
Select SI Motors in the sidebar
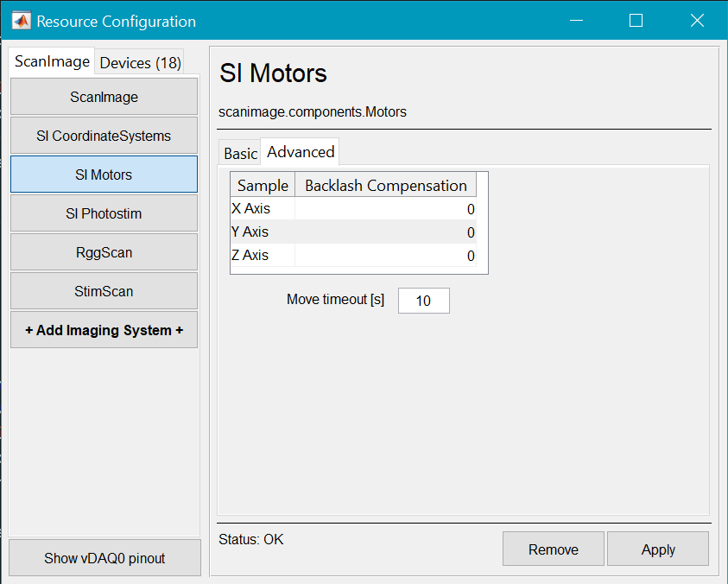coord(104,175)
